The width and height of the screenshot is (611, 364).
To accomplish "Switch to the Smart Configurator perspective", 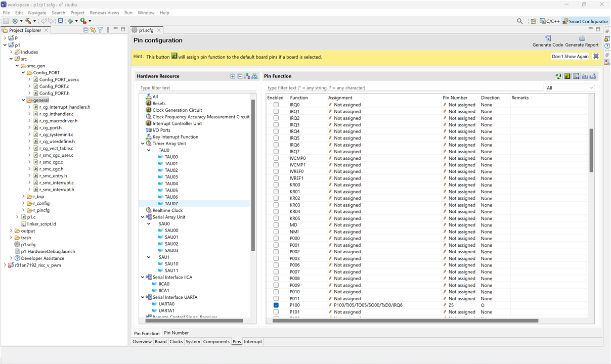I will coord(585,21).
